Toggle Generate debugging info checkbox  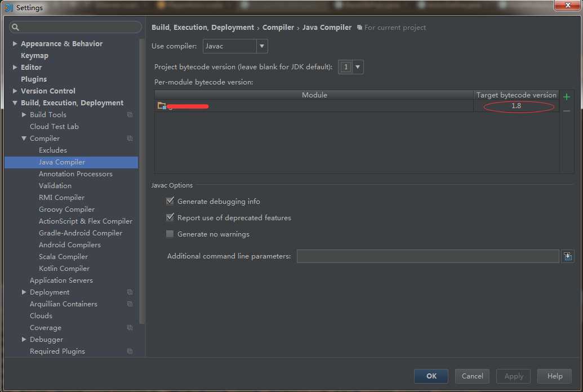click(x=170, y=201)
